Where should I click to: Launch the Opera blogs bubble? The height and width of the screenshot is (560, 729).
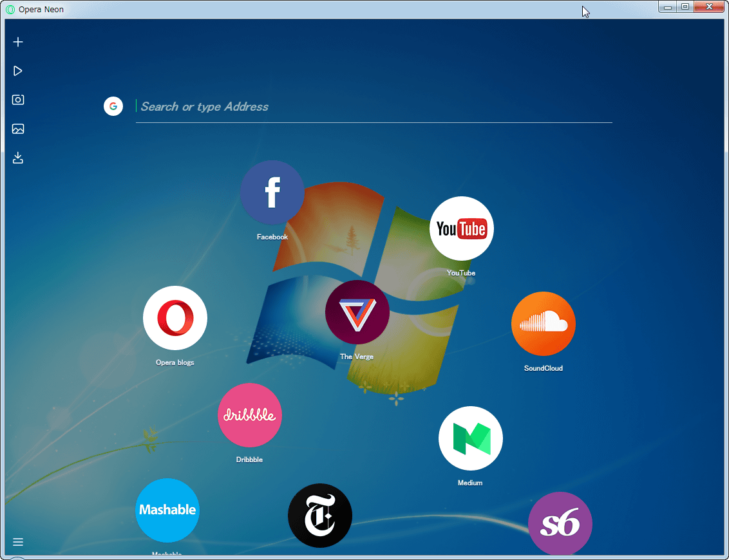click(x=175, y=318)
